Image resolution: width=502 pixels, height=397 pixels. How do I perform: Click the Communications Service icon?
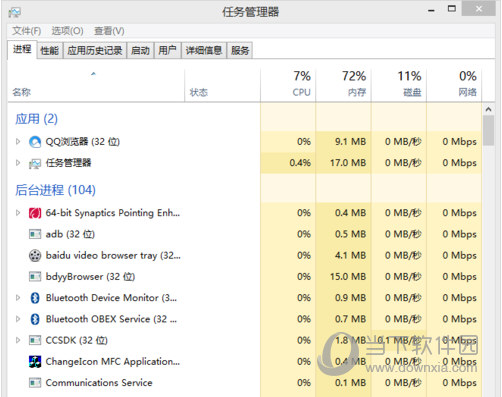[x=35, y=383]
